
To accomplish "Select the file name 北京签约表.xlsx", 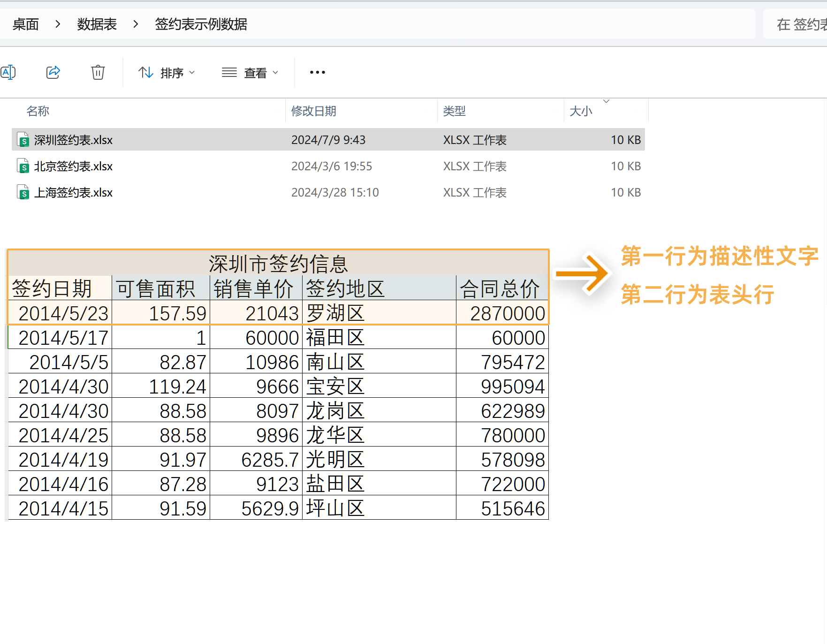I will coord(73,166).
